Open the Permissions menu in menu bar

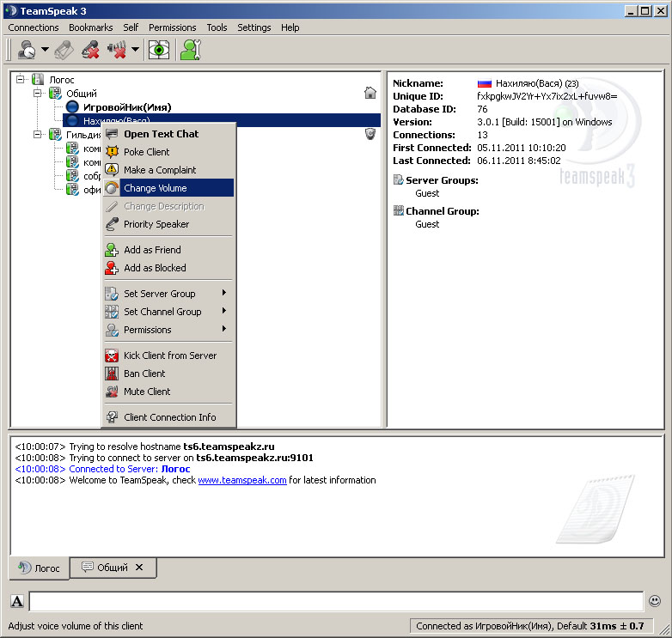click(x=172, y=27)
